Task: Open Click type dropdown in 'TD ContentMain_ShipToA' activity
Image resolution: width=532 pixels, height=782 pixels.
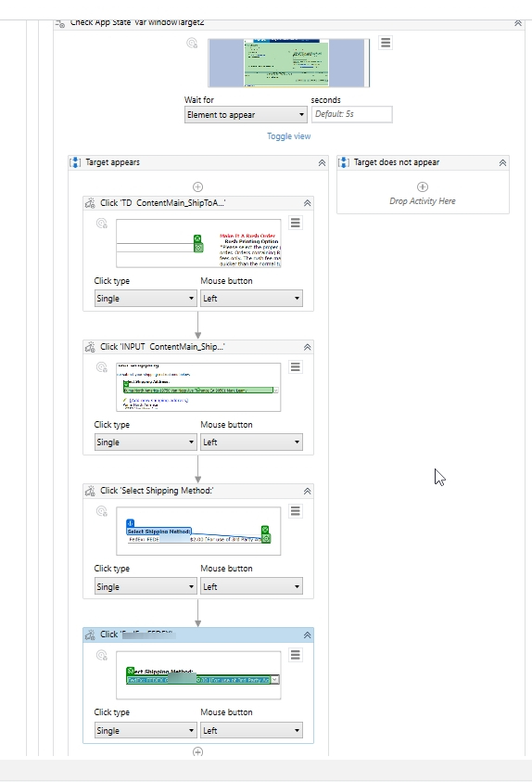Action: pyautogui.click(x=146, y=299)
